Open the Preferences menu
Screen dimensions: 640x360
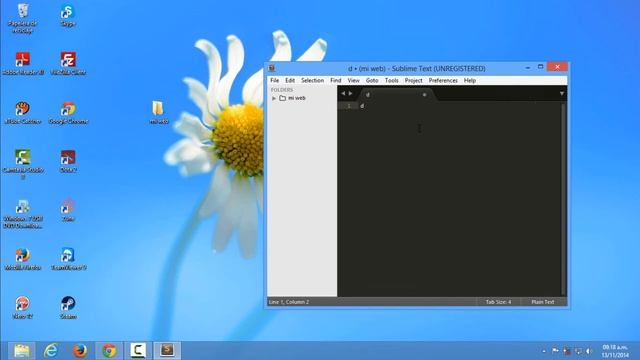[443, 80]
